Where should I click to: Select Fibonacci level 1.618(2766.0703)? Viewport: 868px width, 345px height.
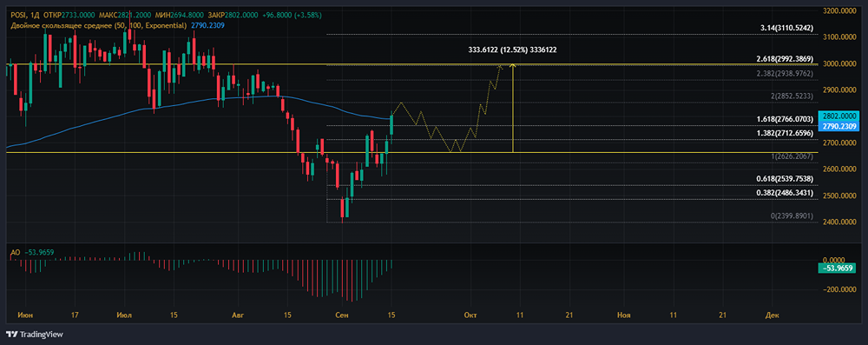tap(785, 119)
